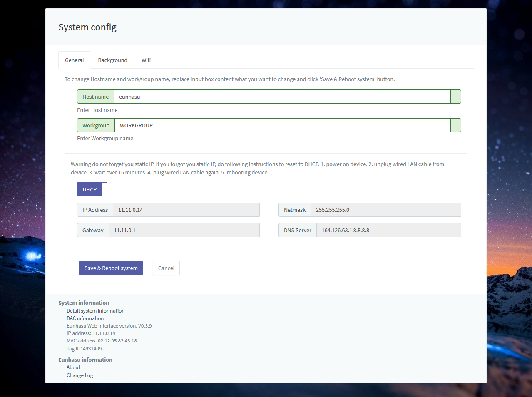The width and height of the screenshot is (532, 397).
Task: Click the Workgroup label addon
Action: (96, 125)
